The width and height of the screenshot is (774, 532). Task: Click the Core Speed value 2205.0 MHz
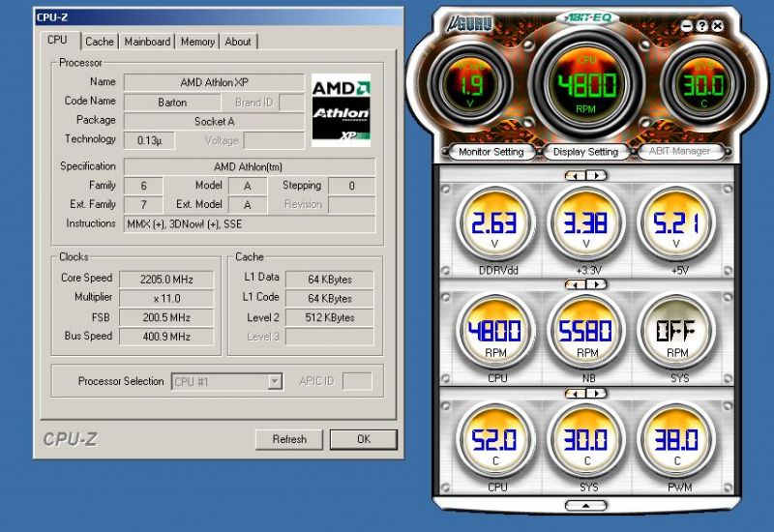click(166, 280)
